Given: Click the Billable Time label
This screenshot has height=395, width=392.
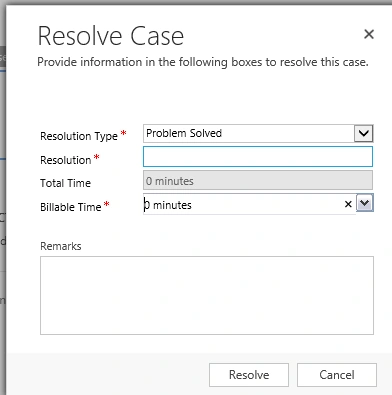Looking at the screenshot, I should coord(71,207).
